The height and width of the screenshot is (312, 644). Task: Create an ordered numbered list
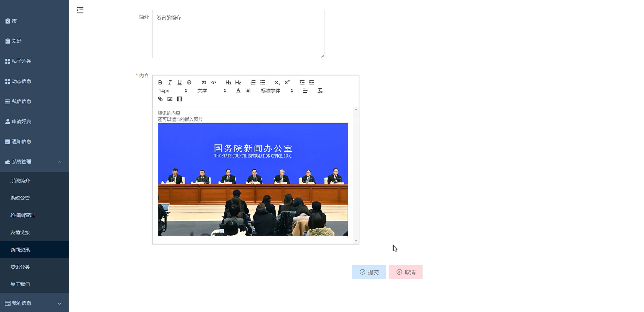pyautogui.click(x=253, y=82)
